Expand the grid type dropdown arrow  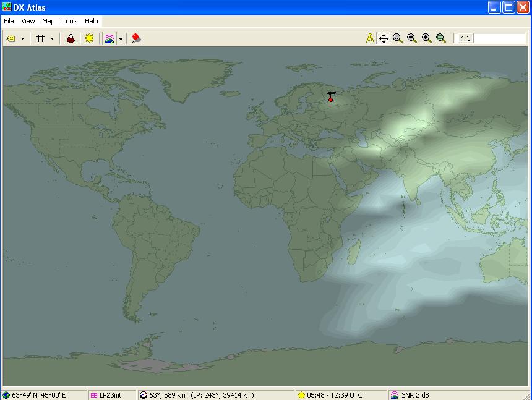click(52, 38)
